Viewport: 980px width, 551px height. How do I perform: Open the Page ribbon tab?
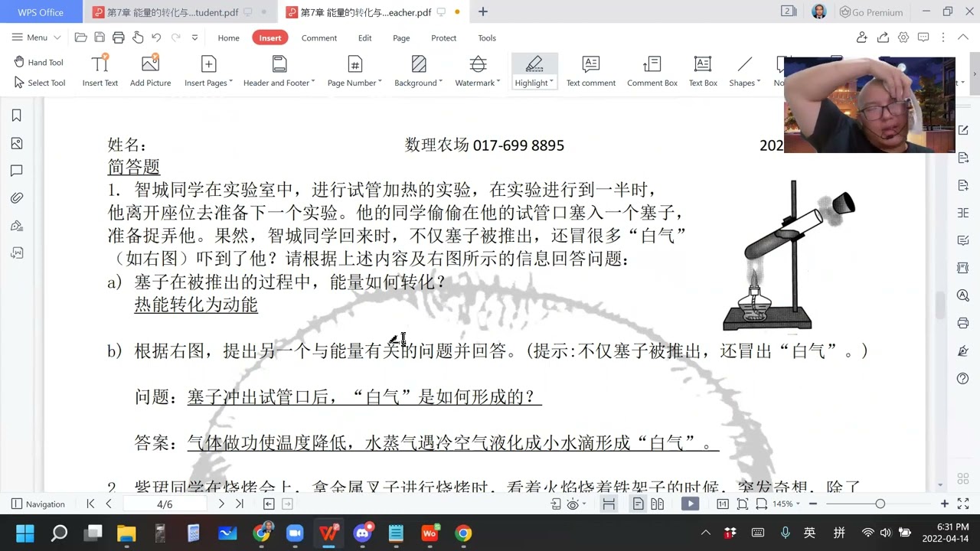click(401, 37)
